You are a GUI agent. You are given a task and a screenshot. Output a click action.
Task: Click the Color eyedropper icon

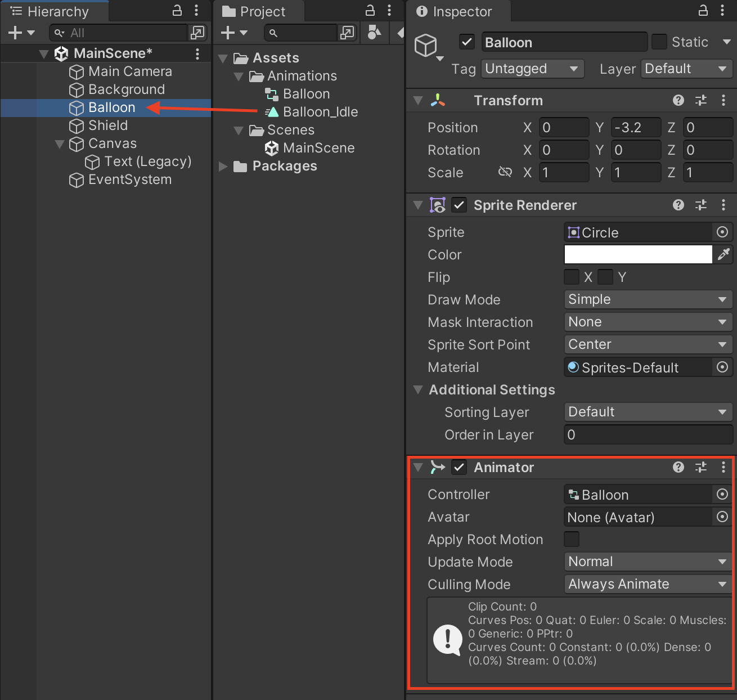723,254
